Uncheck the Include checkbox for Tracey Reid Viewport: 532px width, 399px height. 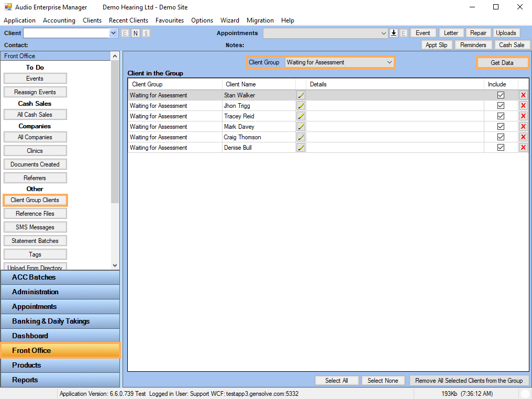click(501, 116)
